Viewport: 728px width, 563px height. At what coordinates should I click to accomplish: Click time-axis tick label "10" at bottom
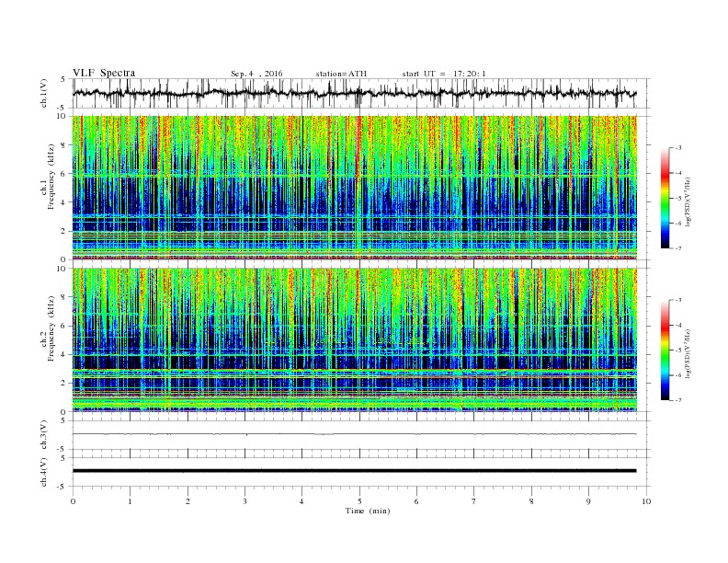[x=646, y=501]
